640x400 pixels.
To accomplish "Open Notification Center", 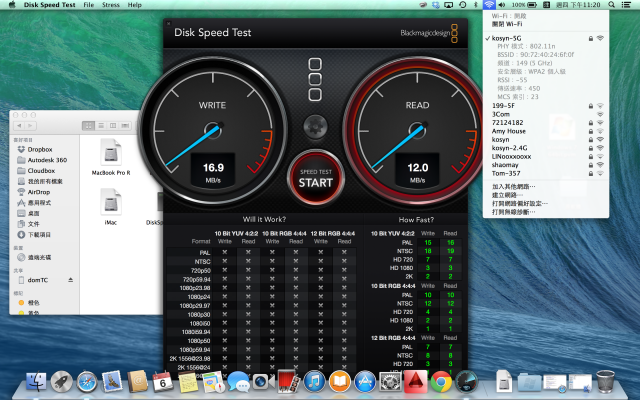I will (626, 5).
